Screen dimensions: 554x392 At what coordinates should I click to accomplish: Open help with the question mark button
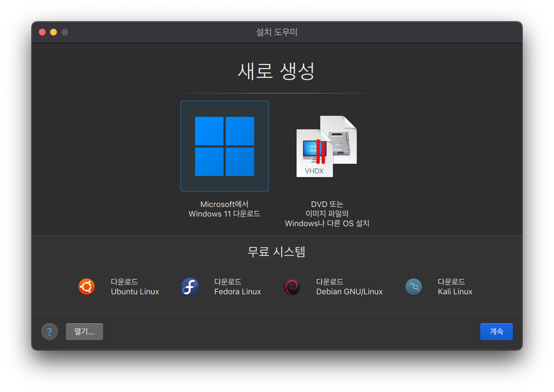(50, 332)
